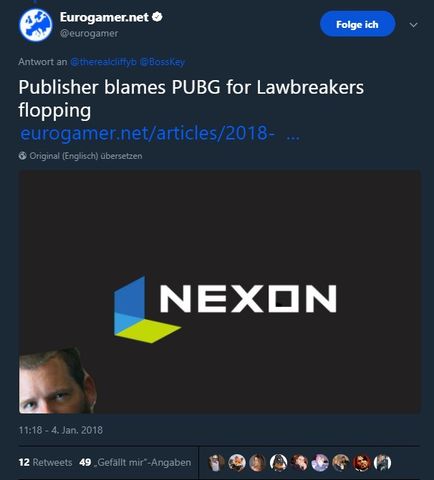The height and width of the screenshot is (480, 434).
Task: Open the red-toned liker avatar
Action: click(x=362, y=463)
